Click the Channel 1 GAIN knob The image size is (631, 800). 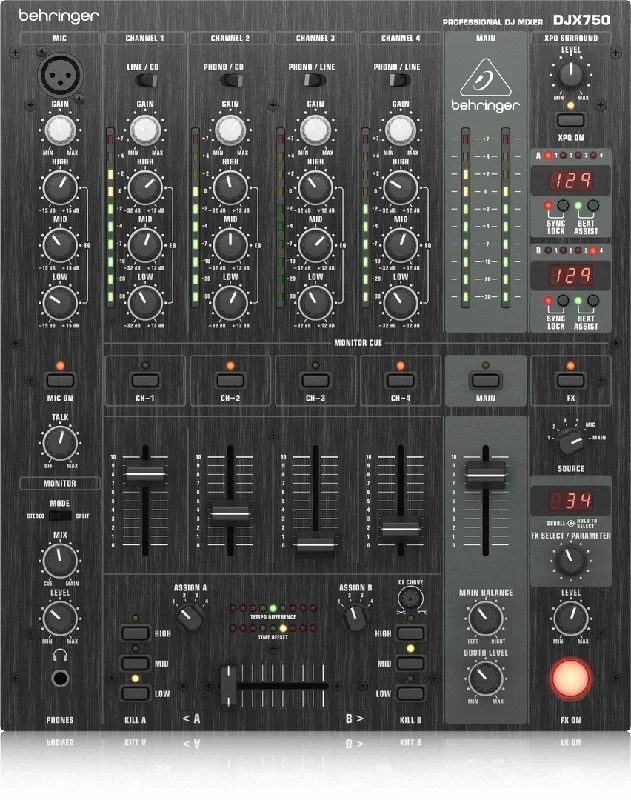pos(145,130)
